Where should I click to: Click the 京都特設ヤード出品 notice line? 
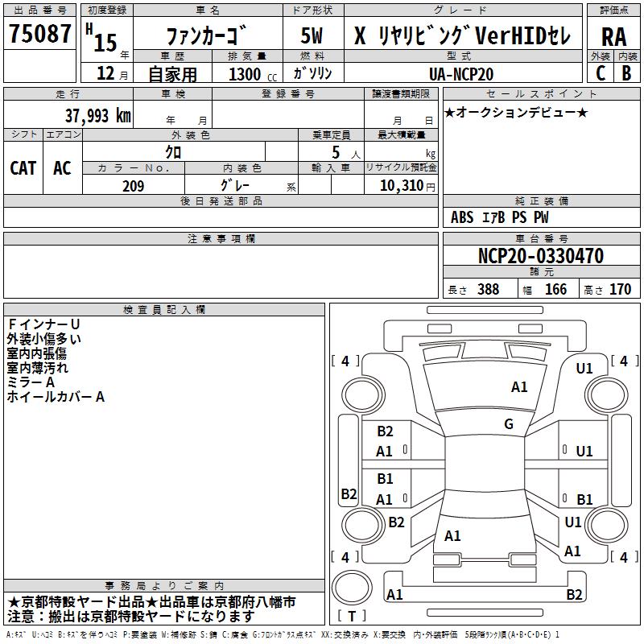[x=151, y=602]
